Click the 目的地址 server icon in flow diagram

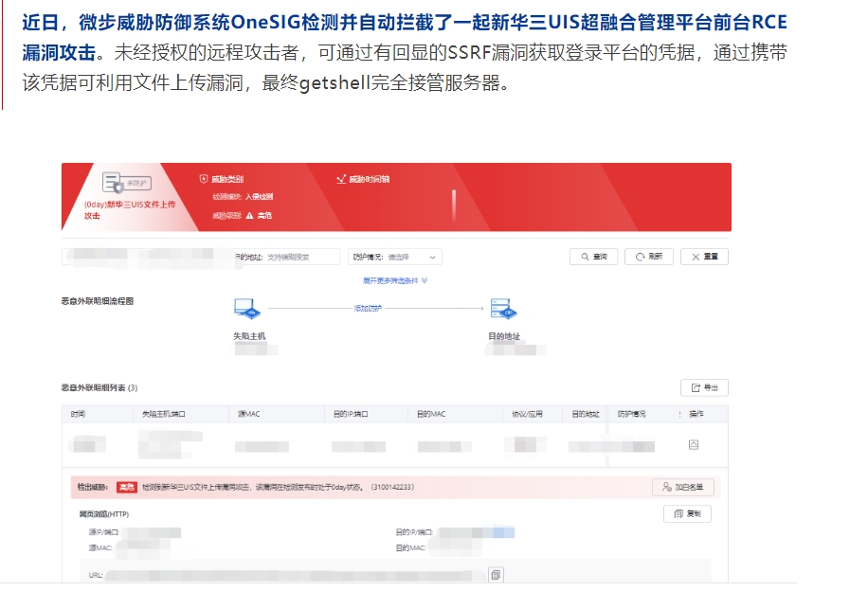pyautogui.click(x=503, y=309)
